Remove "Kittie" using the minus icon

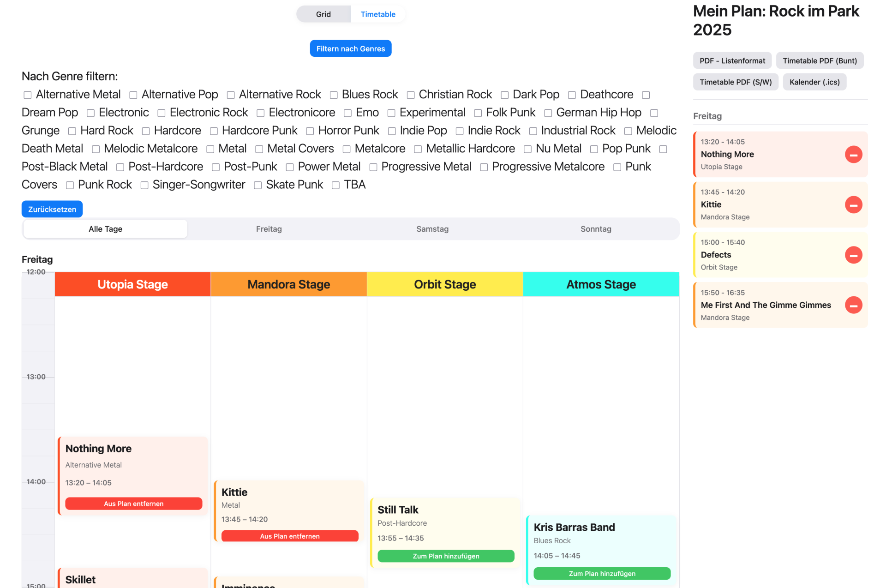tap(854, 204)
